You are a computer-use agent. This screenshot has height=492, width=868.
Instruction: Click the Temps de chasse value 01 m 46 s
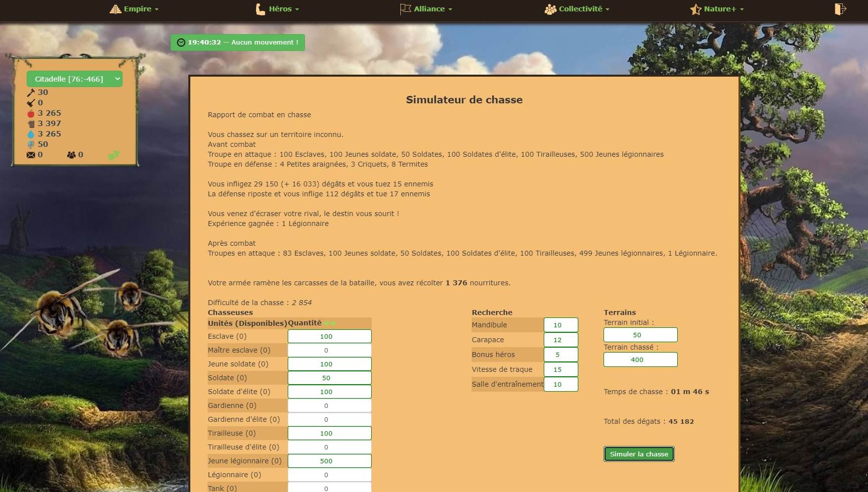[x=690, y=392]
